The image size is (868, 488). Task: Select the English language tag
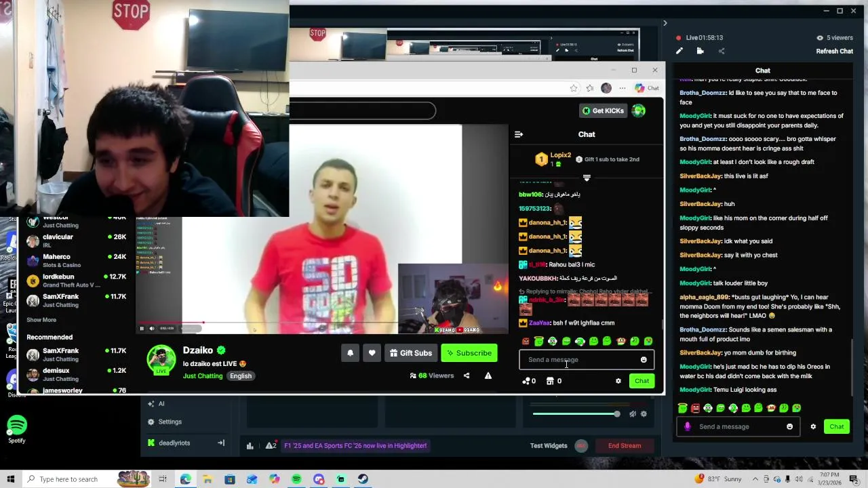[x=241, y=375]
